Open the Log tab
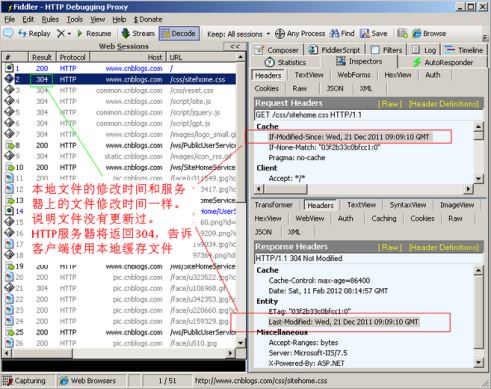Screen dimensions: 491x389 click(424, 50)
